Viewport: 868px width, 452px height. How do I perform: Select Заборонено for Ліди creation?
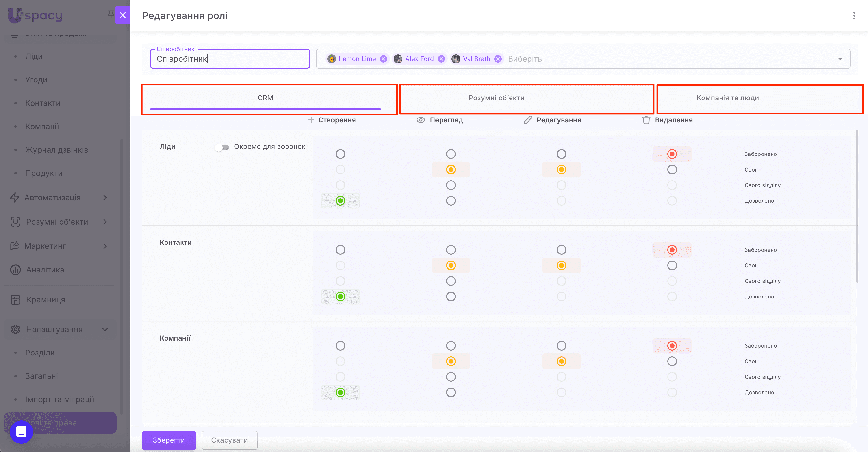tap(340, 154)
